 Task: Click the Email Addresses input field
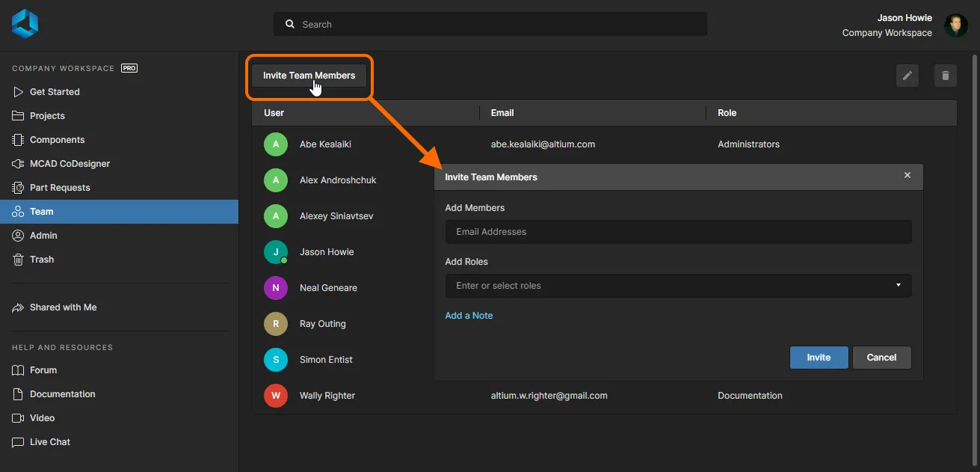click(x=678, y=232)
